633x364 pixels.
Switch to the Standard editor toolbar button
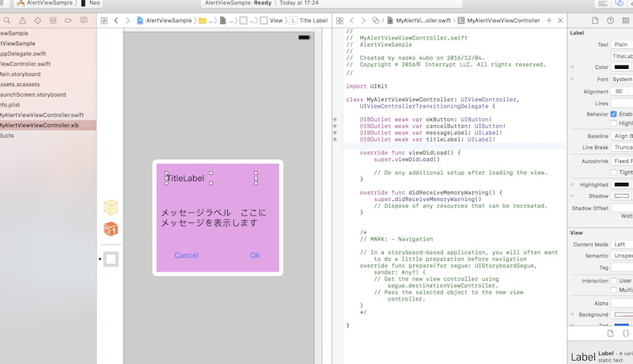(603, 3)
